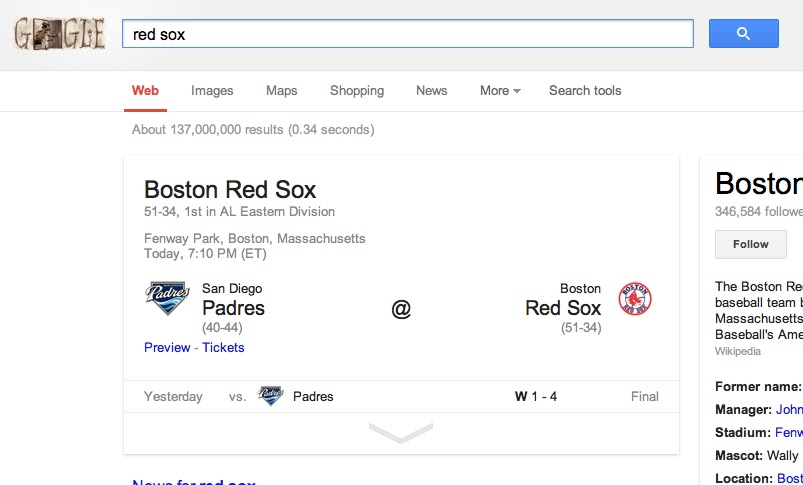Click the 'San Diego Padres' team name
803x485 pixels.
point(233,300)
